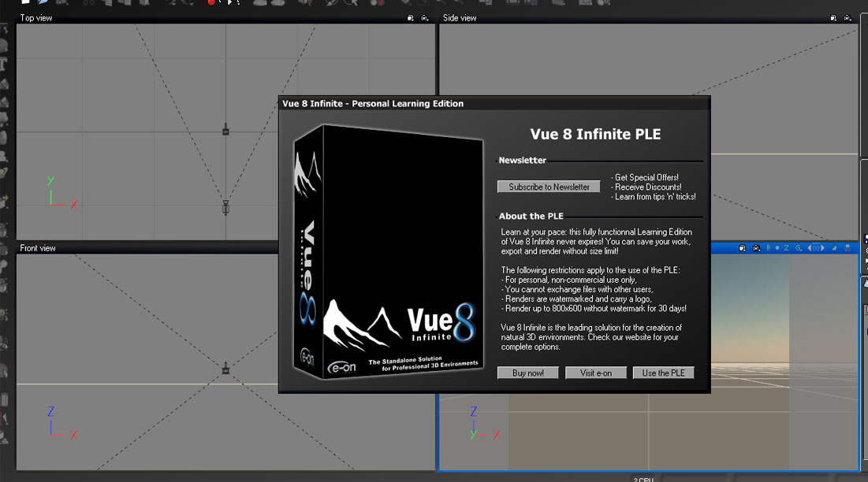Click the "About the PLE" section heading
Viewport: 868px width, 482px height.
coord(531,216)
